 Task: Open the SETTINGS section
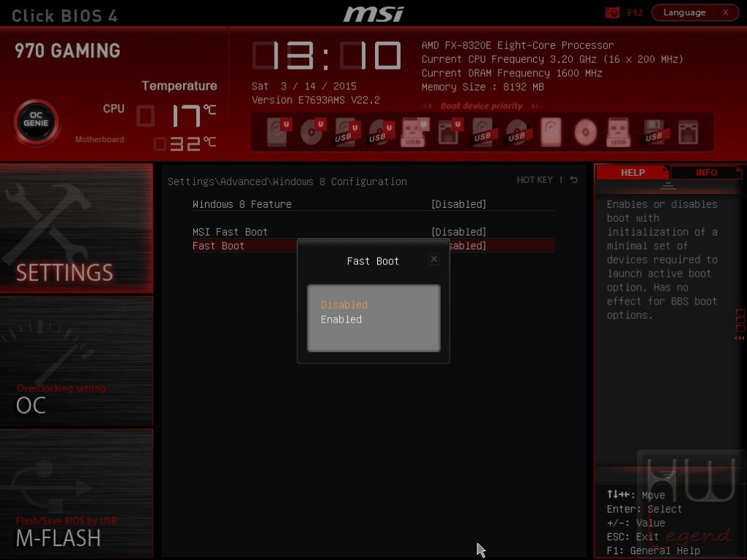coord(76,228)
